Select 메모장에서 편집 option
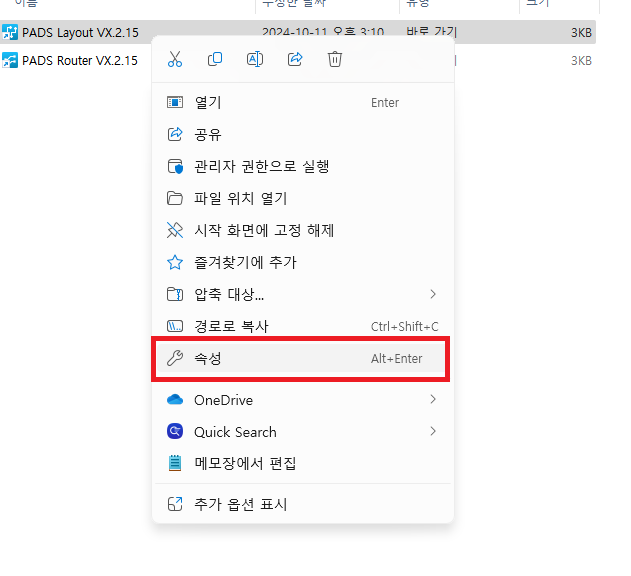The width and height of the screenshot is (631, 576). [245, 463]
